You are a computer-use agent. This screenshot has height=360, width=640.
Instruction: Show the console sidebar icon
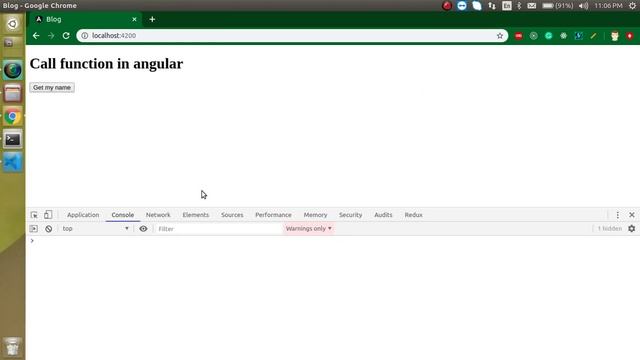click(34, 229)
